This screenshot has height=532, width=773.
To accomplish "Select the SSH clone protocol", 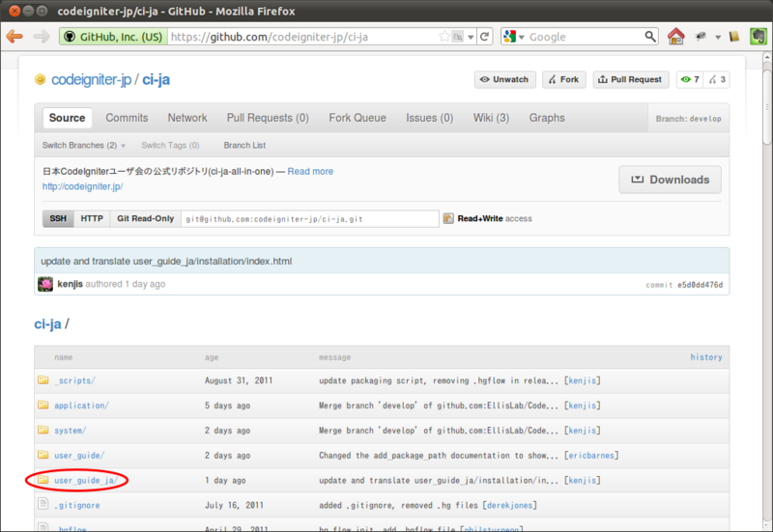I will (58, 219).
